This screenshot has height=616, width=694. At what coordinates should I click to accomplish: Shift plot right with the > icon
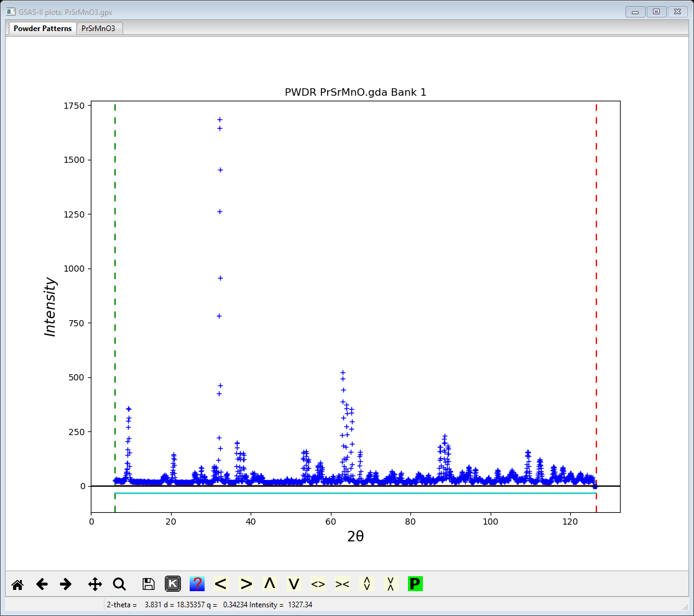point(246,584)
